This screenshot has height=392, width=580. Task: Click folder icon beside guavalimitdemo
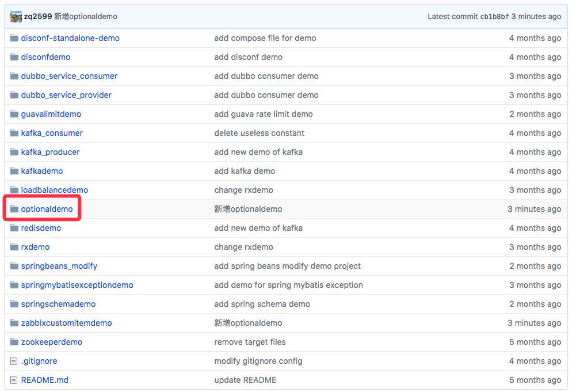coord(14,114)
